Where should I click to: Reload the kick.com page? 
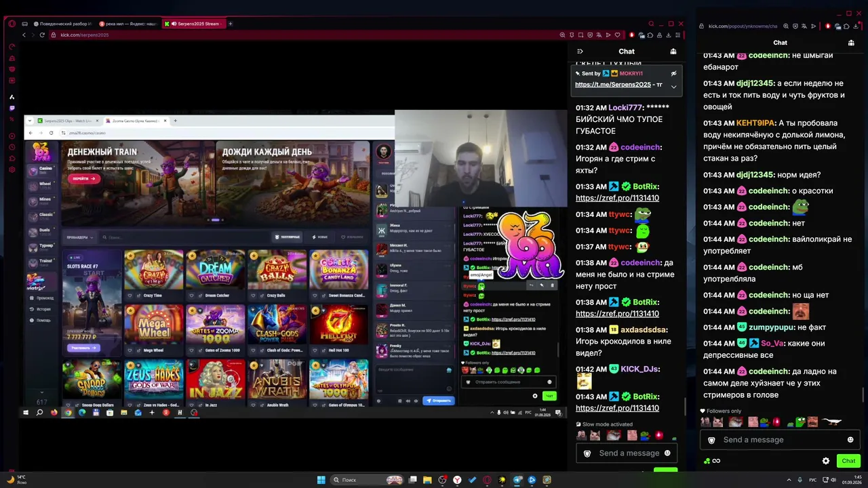pyautogui.click(x=42, y=35)
